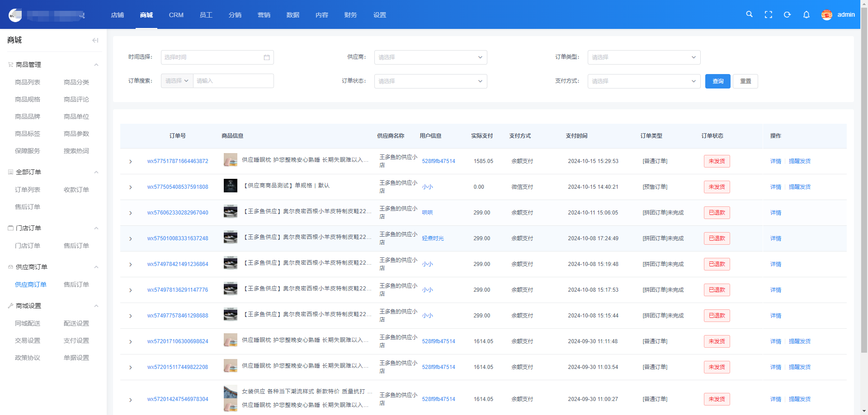Open the 订单类型 dropdown

tap(644, 57)
